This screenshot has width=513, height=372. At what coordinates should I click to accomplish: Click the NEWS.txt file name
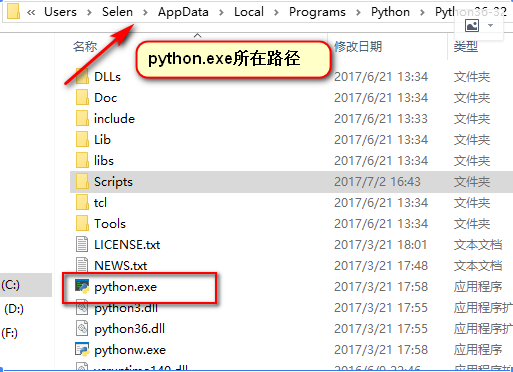tap(120, 266)
